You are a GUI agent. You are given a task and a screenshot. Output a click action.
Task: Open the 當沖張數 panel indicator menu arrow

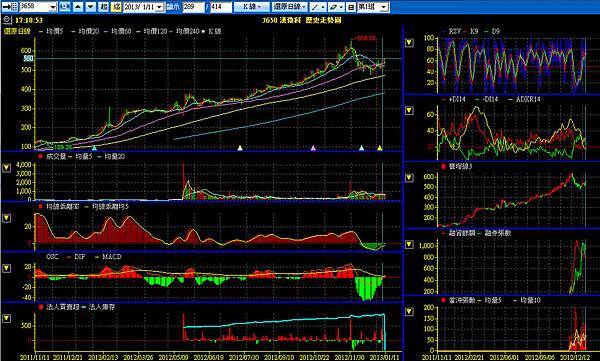[409, 311]
